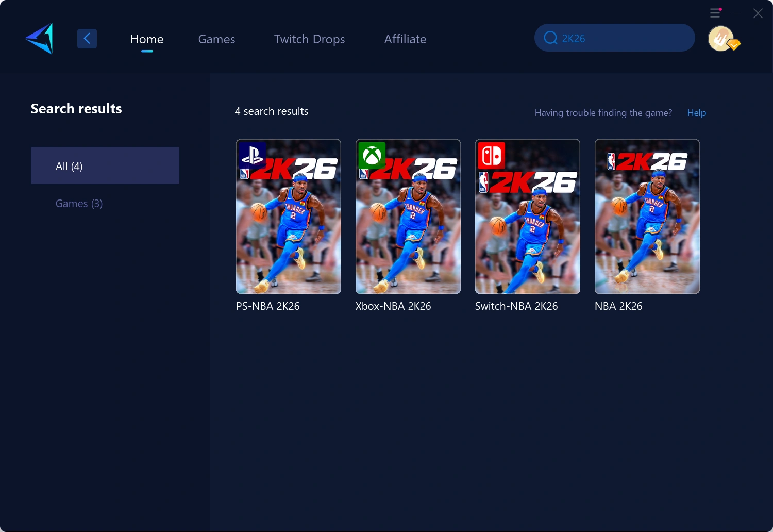Select the All (4) results filter
The height and width of the screenshot is (532, 773).
coord(105,165)
